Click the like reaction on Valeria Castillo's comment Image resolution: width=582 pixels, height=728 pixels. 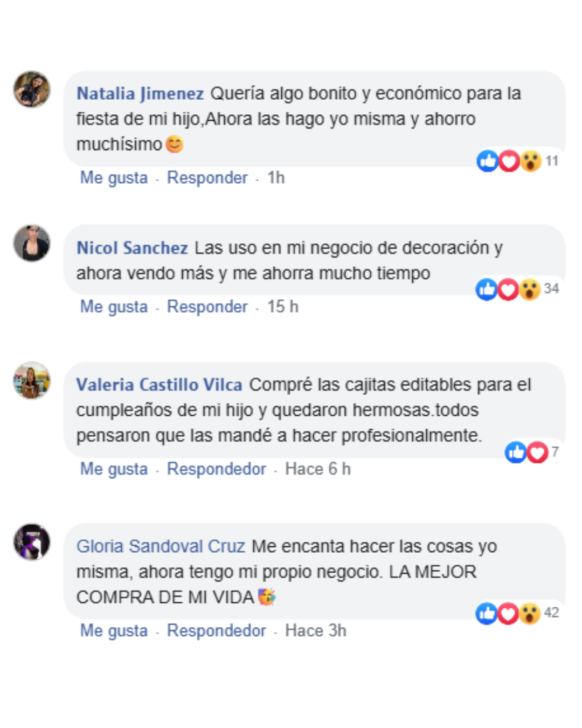[516, 452]
